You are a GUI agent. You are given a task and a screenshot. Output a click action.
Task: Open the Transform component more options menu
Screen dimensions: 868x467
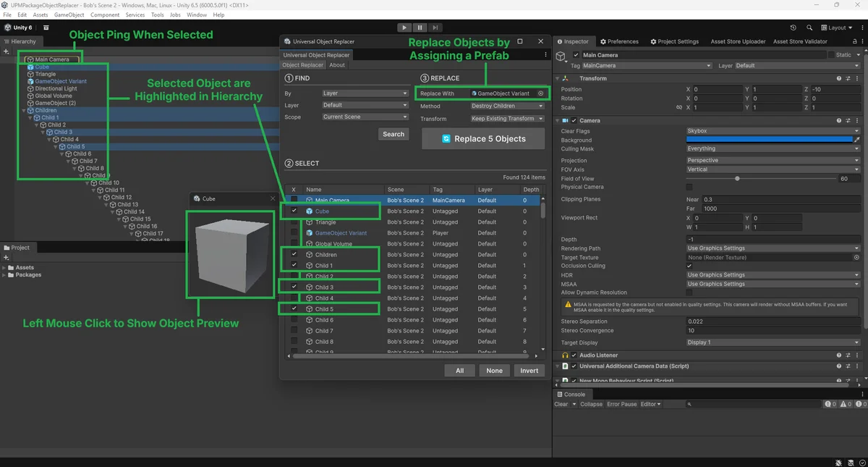(858, 78)
